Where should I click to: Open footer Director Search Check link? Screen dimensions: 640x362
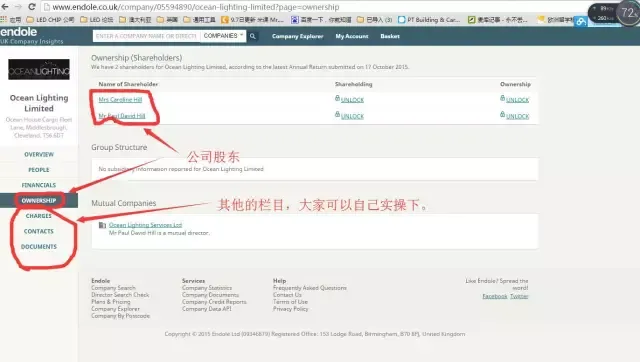[x=120, y=295]
